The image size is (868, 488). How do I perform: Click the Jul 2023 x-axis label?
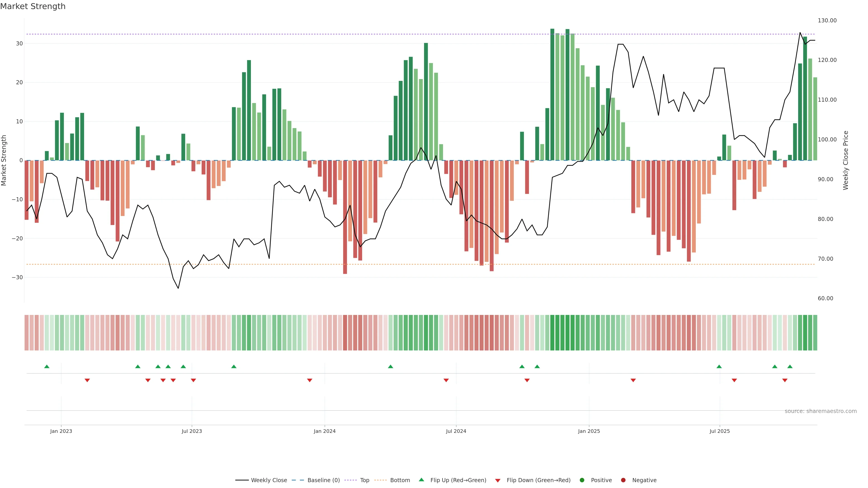tap(192, 431)
